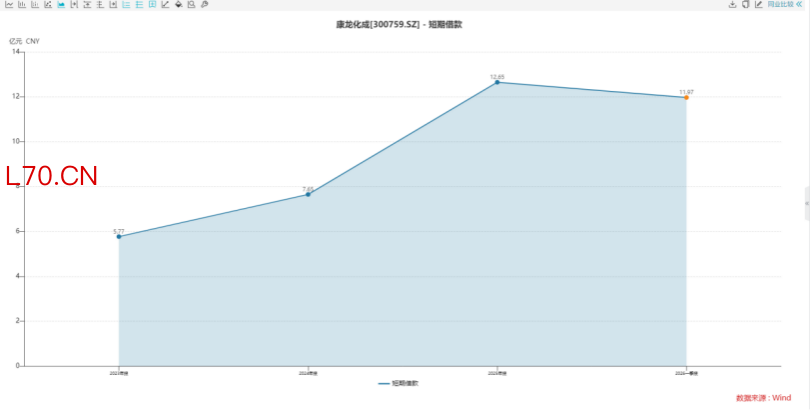Download the chart with the export icon
810x412 pixels.
pyautogui.click(x=732, y=4)
